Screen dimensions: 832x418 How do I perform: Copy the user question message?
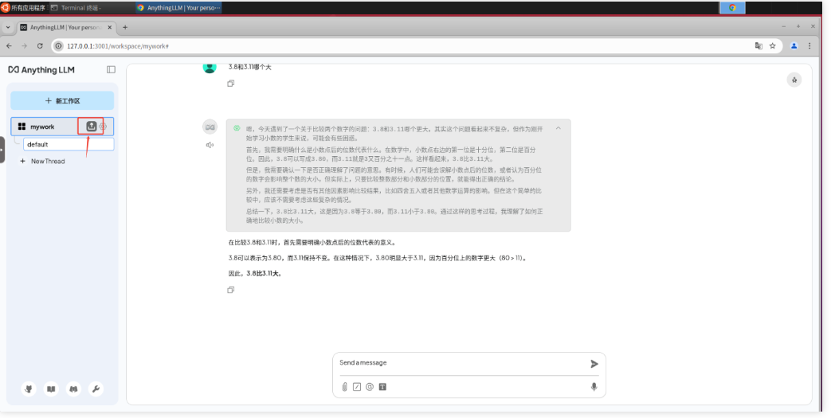pyautogui.click(x=230, y=83)
